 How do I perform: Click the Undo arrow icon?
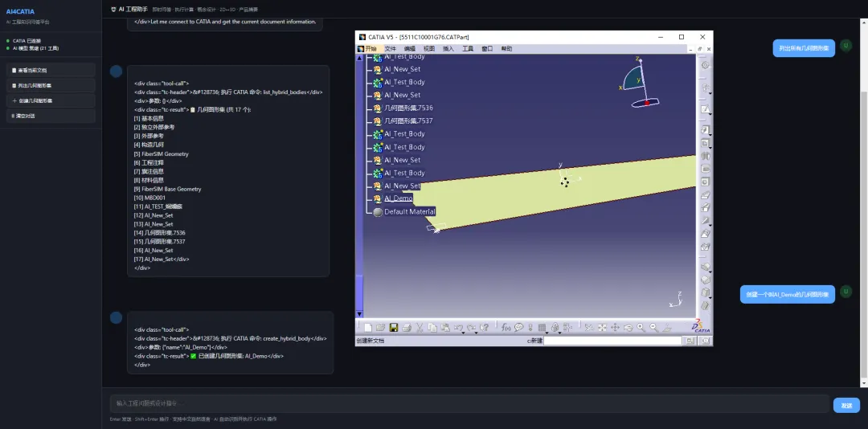click(458, 327)
